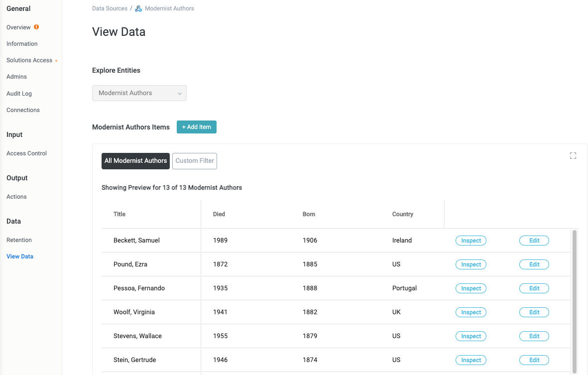588x375 pixels.
Task: Click the Modernist Authors breadcrumb icon
Action: pos(138,8)
